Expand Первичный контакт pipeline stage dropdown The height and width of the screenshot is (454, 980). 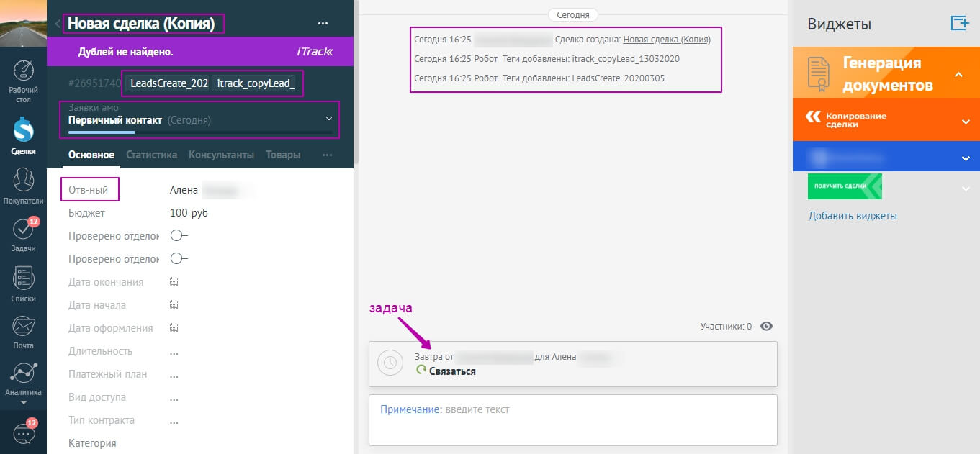click(x=329, y=119)
